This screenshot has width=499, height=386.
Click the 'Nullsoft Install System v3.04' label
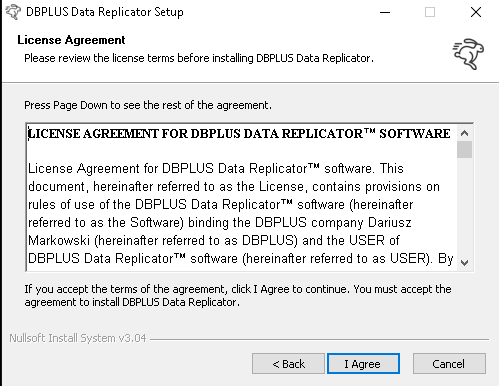click(78, 338)
